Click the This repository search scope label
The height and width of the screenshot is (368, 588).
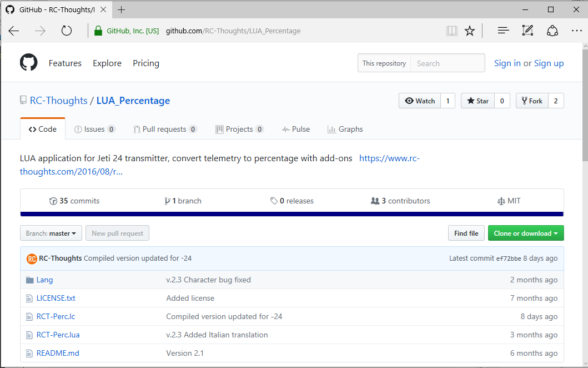(x=384, y=63)
